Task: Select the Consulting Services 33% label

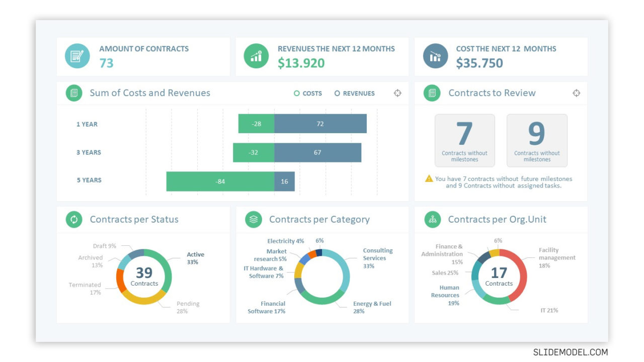Action: click(378, 258)
